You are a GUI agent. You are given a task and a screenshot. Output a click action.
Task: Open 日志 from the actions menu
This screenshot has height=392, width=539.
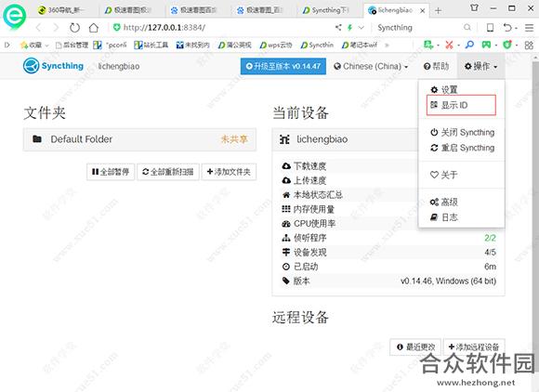461,217
